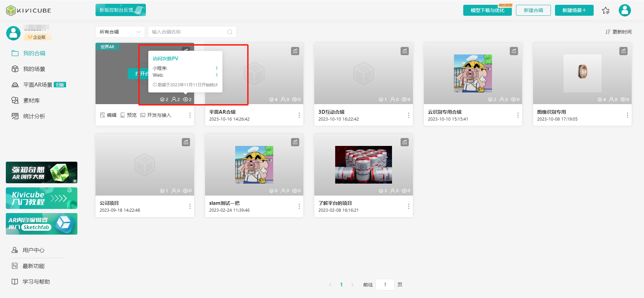Click statistics chart icon on 图像识别专用 card

[x=623, y=51]
